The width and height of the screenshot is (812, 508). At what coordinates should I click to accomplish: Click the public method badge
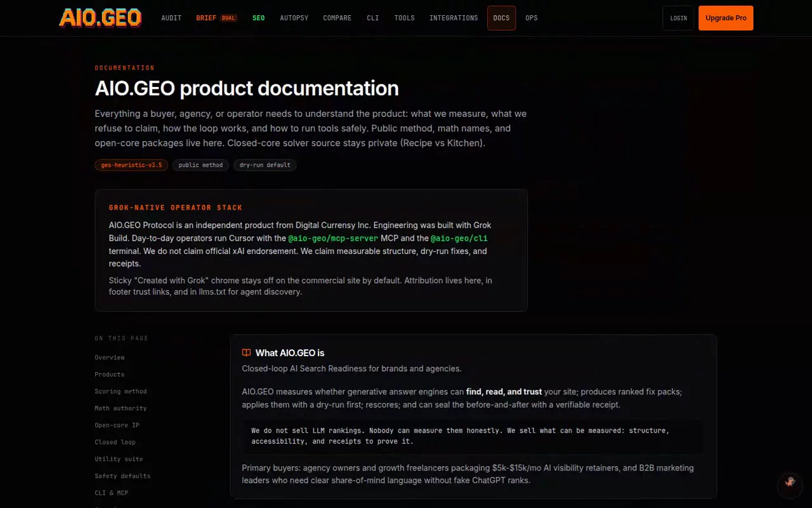point(200,165)
